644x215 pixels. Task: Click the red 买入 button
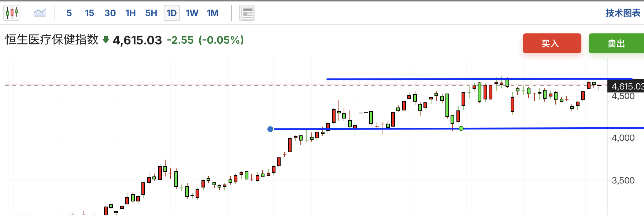tap(552, 43)
